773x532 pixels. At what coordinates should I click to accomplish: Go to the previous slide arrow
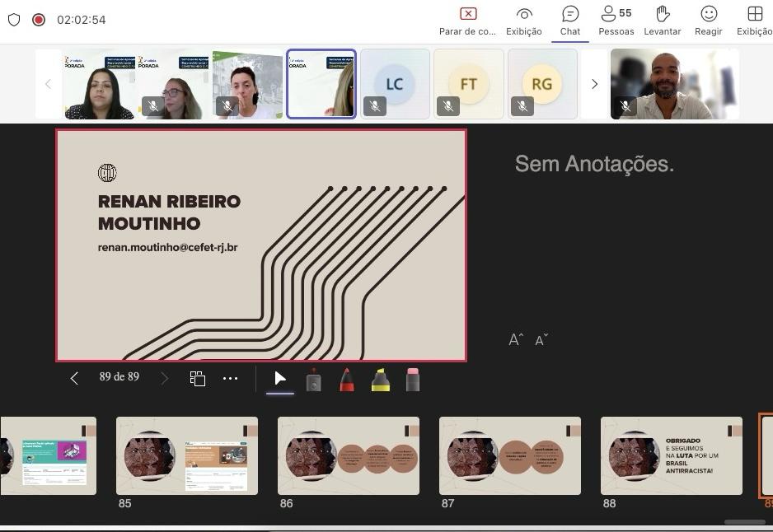(74, 378)
